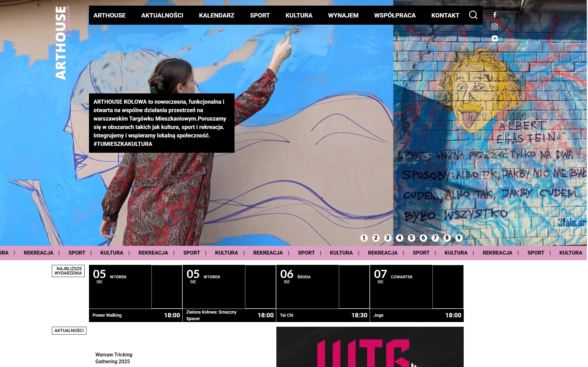
Task: Open the KALENDARZ menu item
Action: pos(216,15)
